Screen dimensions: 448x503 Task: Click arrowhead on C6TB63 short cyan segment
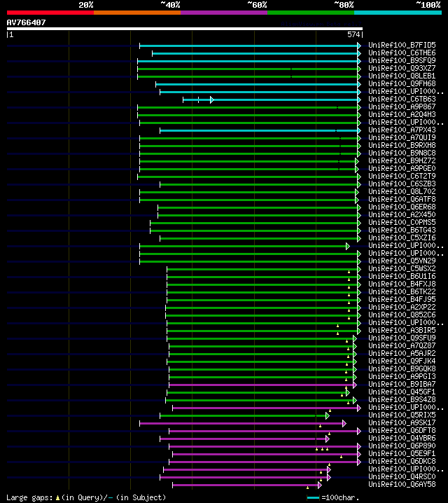pos(212,99)
